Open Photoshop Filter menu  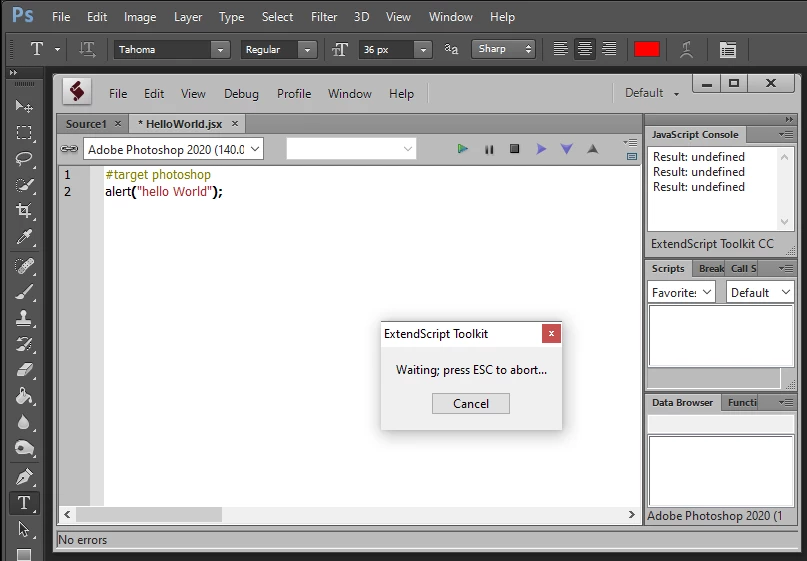(x=324, y=17)
